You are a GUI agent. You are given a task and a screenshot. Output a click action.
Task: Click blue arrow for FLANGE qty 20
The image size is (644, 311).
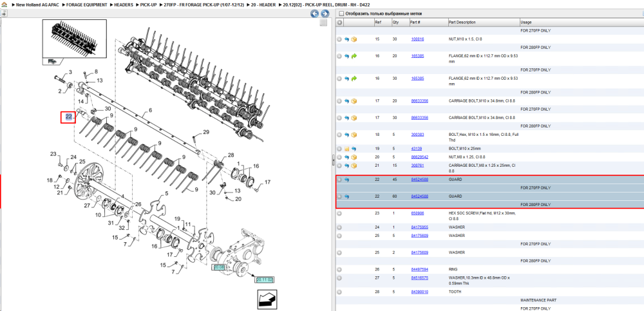(x=346, y=56)
